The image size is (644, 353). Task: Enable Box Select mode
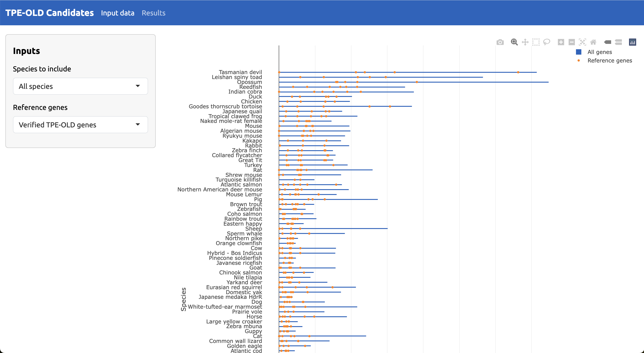(x=536, y=42)
